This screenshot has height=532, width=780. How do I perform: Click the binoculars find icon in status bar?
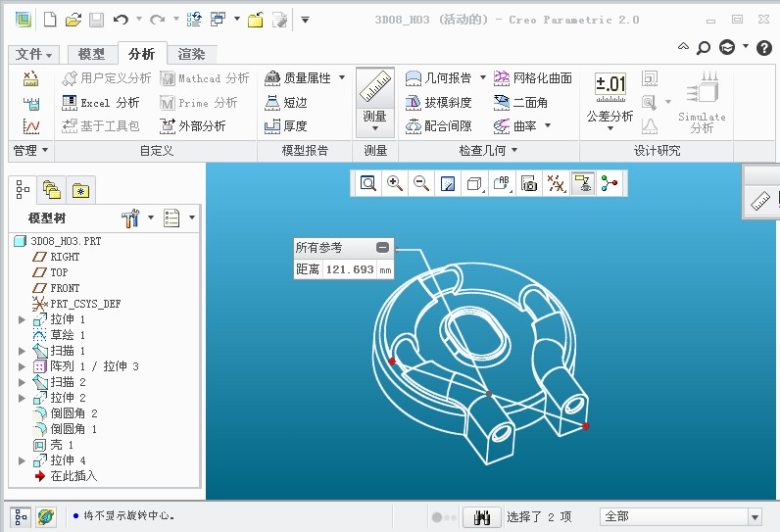coord(481,517)
